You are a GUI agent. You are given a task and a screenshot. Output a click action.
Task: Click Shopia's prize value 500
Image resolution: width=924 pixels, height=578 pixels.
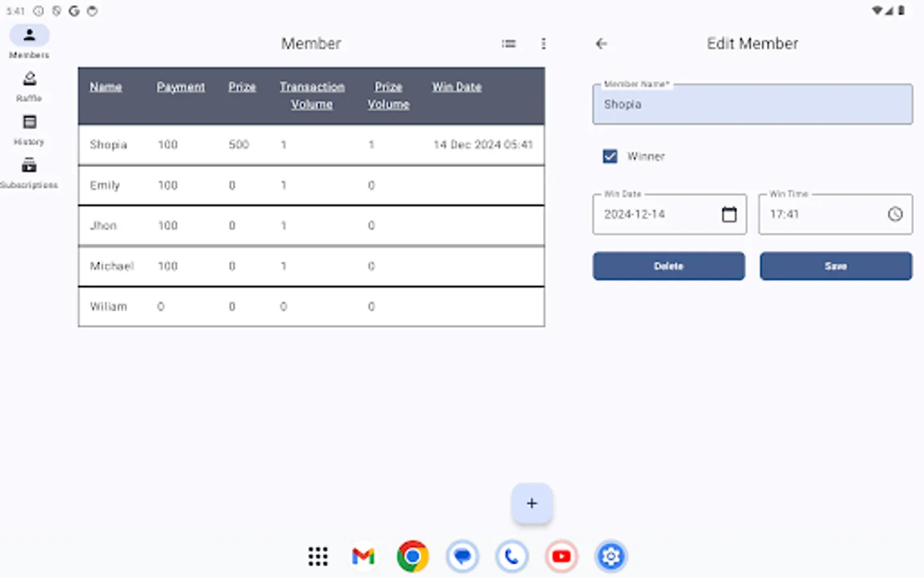click(x=239, y=144)
